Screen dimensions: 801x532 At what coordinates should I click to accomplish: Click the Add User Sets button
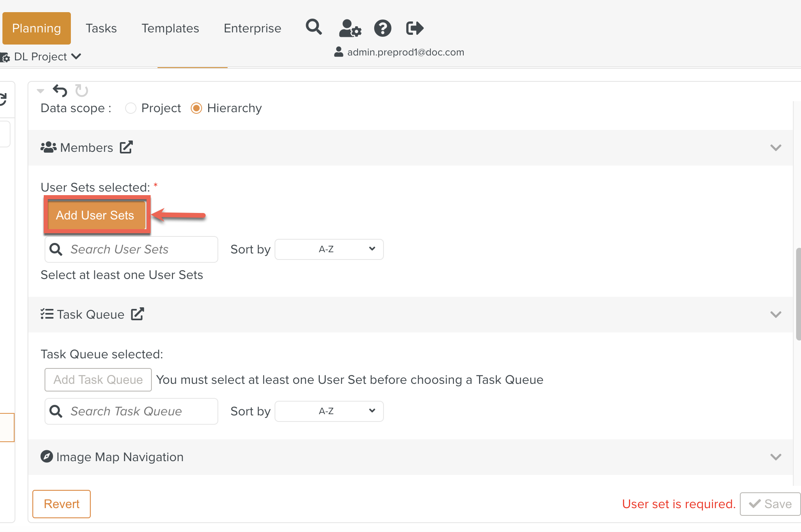point(96,215)
